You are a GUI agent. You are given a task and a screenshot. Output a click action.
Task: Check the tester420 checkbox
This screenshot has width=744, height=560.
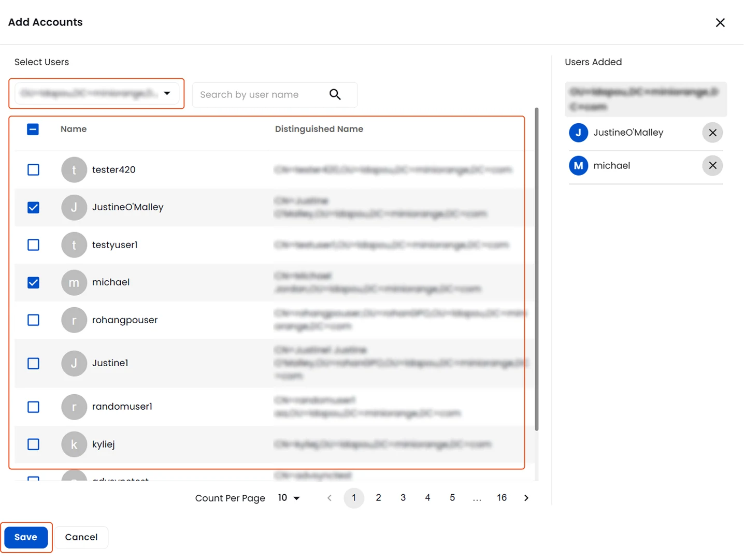click(33, 169)
